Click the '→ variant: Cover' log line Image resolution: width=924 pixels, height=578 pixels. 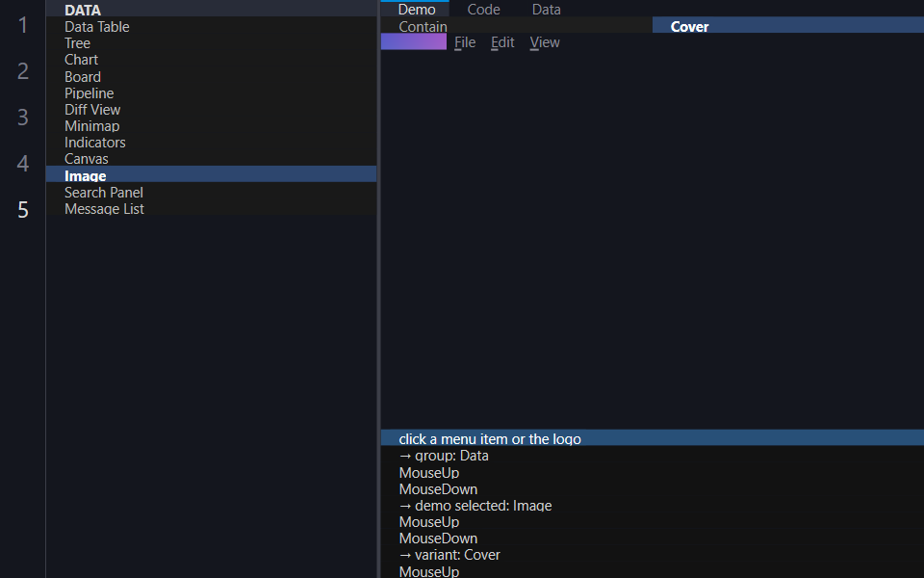(653, 555)
